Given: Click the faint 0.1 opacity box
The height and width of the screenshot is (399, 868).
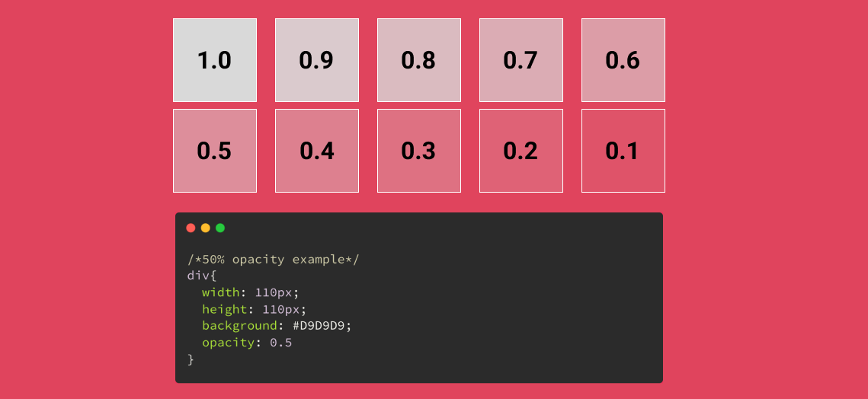Looking at the screenshot, I should pos(623,151).
